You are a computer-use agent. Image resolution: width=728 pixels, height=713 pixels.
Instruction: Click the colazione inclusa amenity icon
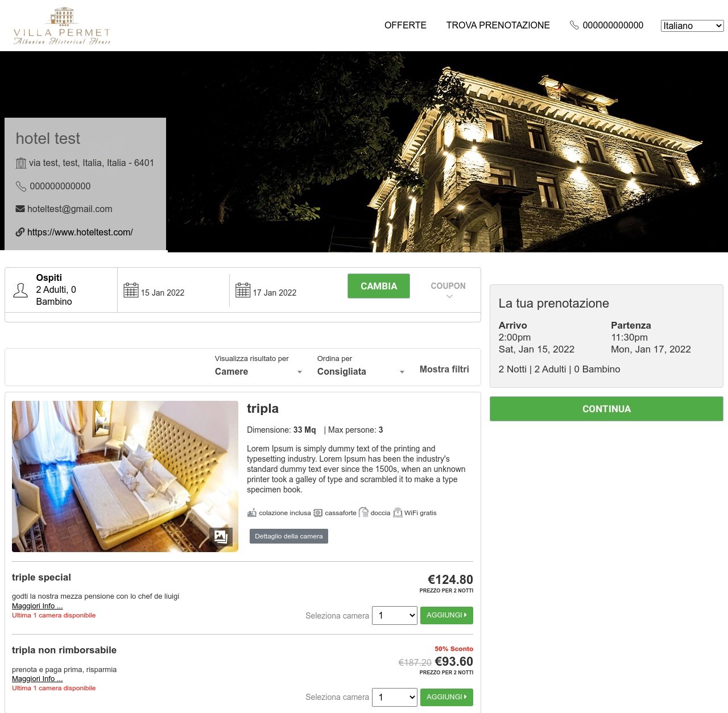point(252,513)
